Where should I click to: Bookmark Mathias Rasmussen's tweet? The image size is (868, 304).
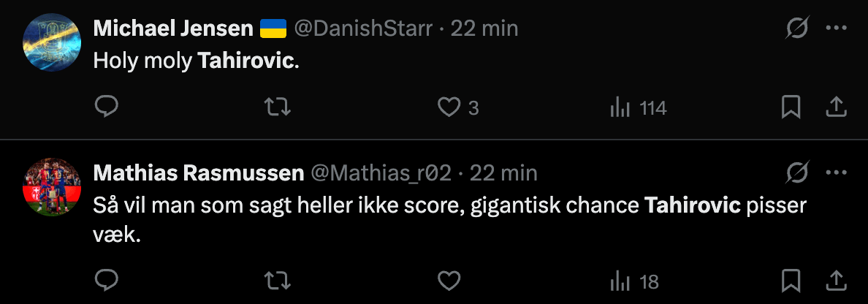[x=791, y=281]
